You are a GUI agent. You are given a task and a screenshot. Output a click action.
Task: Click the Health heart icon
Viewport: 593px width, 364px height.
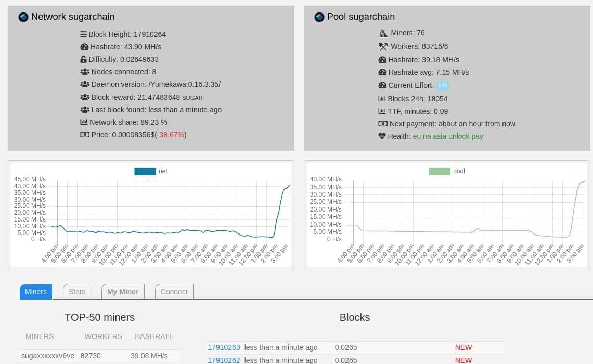click(x=383, y=136)
